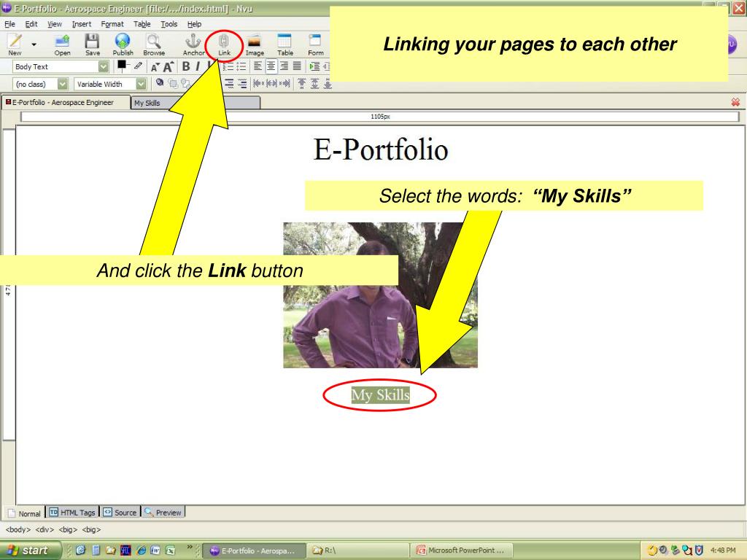Click the <div> tag in status bar

(44, 529)
